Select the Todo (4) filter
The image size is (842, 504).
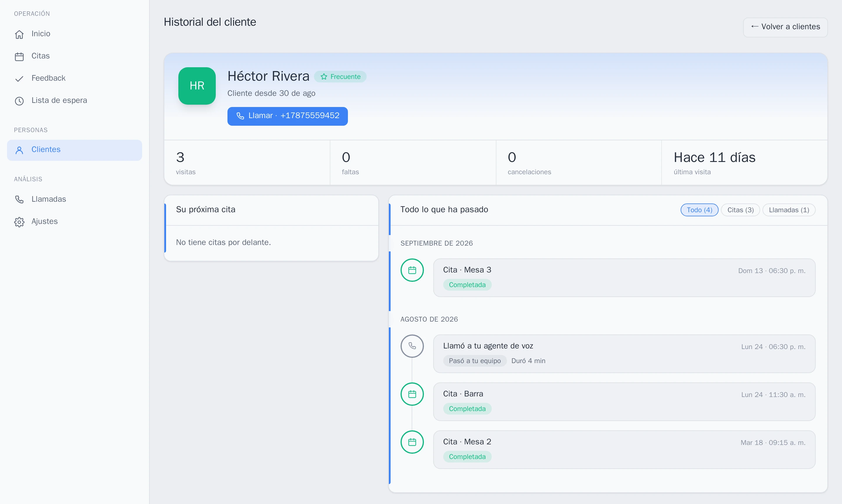(x=699, y=210)
